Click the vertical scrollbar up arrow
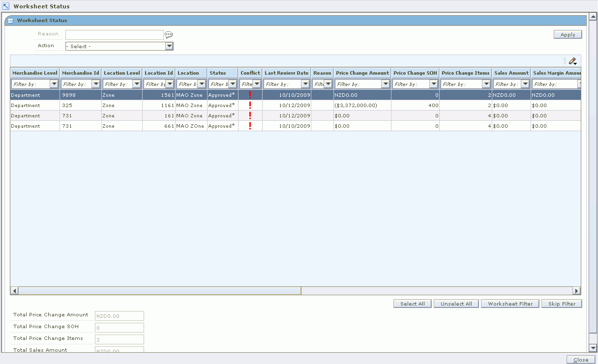The image size is (598, 364). pyautogui.click(x=593, y=16)
